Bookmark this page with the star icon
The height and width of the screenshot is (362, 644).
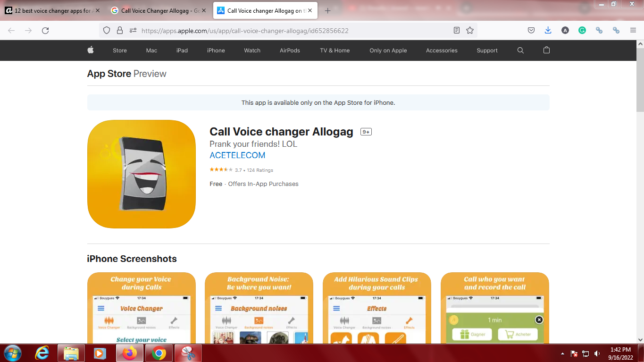(x=470, y=30)
